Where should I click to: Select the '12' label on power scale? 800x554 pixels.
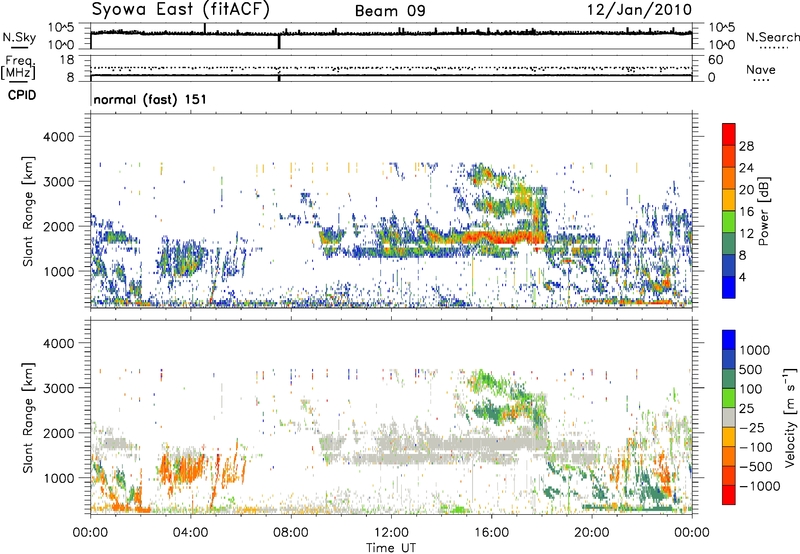click(x=746, y=234)
